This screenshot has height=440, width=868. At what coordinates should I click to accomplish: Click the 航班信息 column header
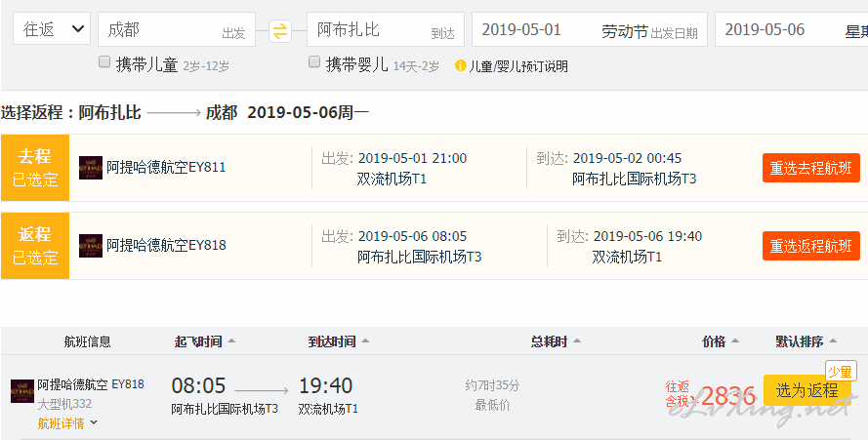click(x=87, y=341)
